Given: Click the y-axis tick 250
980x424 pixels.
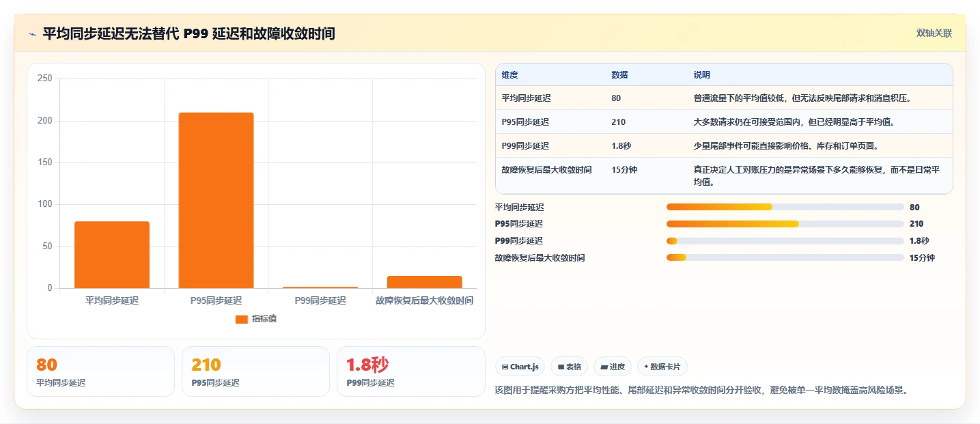Looking at the screenshot, I should point(45,79).
